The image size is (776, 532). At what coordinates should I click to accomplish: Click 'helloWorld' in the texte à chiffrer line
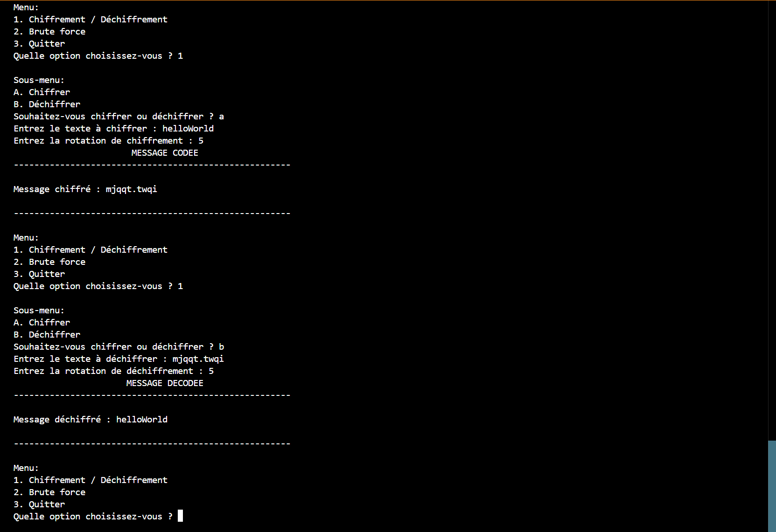[x=188, y=129]
